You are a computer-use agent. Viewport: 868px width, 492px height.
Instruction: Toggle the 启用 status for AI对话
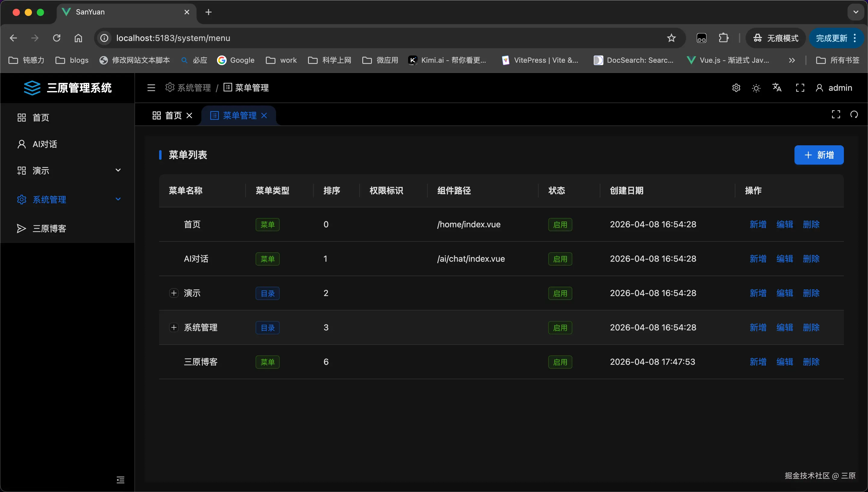[560, 259]
